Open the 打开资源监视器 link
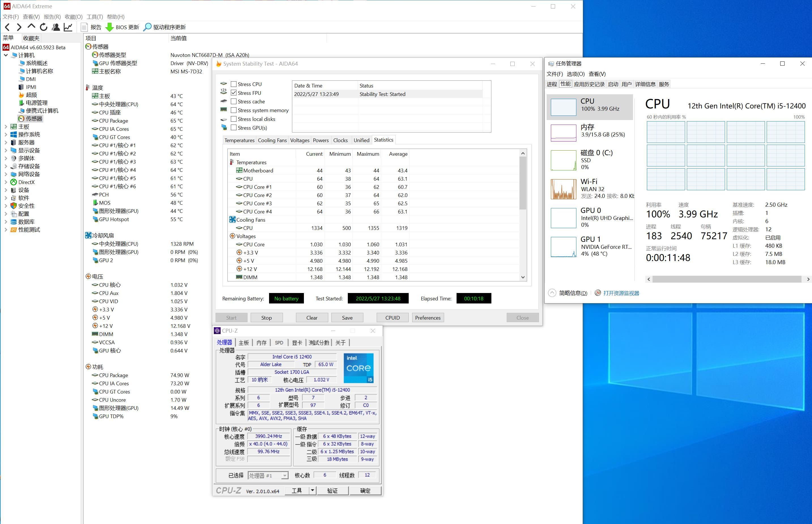This screenshot has height=524, width=812. tap(621, 293)
